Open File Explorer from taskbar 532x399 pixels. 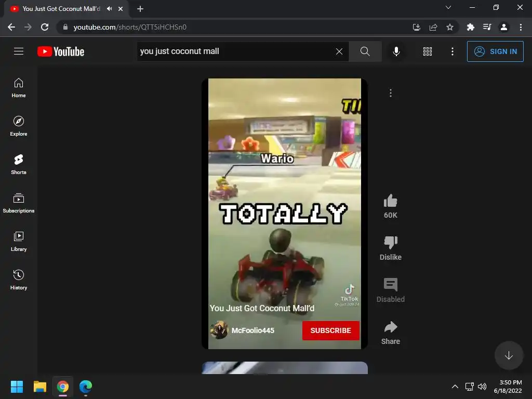point(39,387)
